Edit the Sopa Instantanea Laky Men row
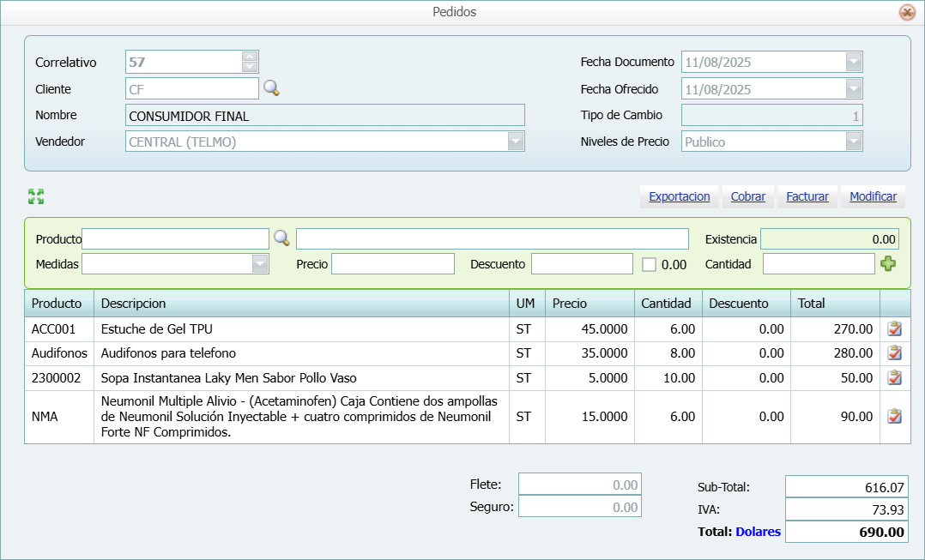Image resolution: width=925 pixels, height=560 pixels. click(894, 377)
